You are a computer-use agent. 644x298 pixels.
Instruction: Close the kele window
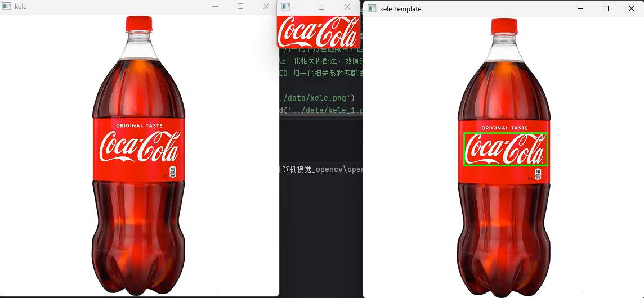tap(266, 7)
